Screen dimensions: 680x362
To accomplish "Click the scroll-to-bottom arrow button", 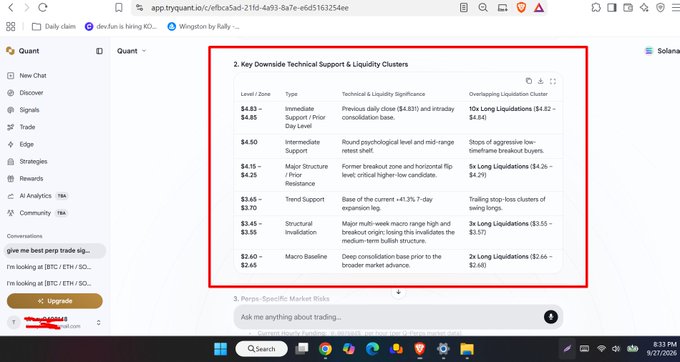I will coord(399,292).
